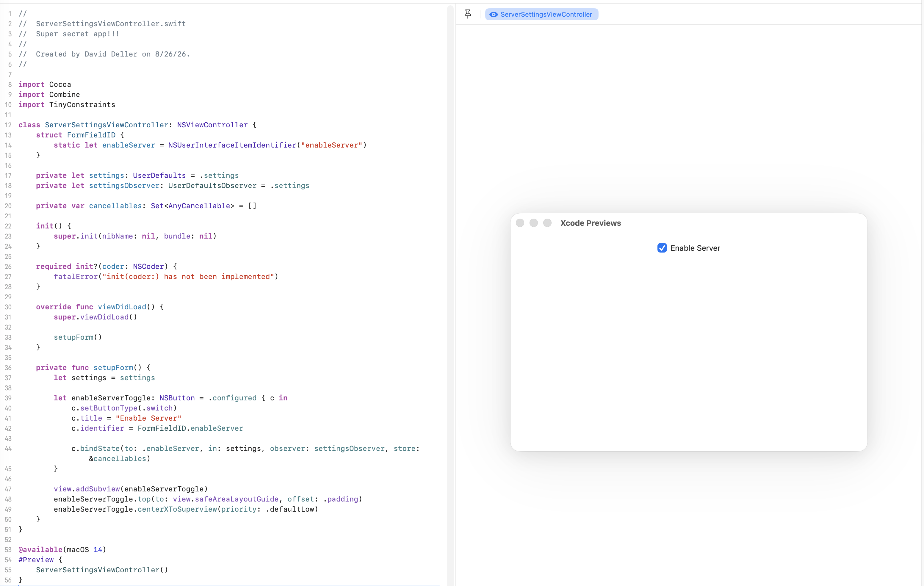Click the editor's vertical scrollbar

450,295
